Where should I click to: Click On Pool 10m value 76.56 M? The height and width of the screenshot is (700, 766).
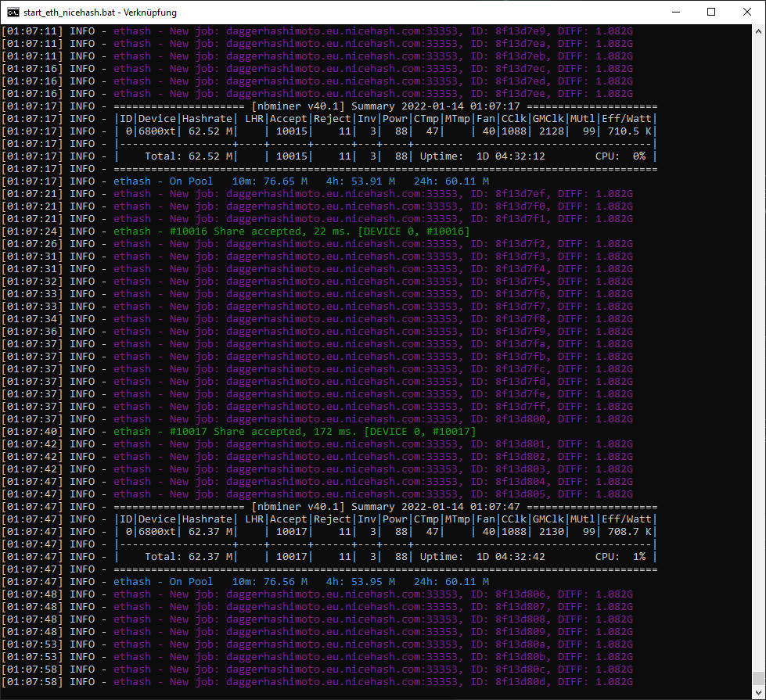286,582
